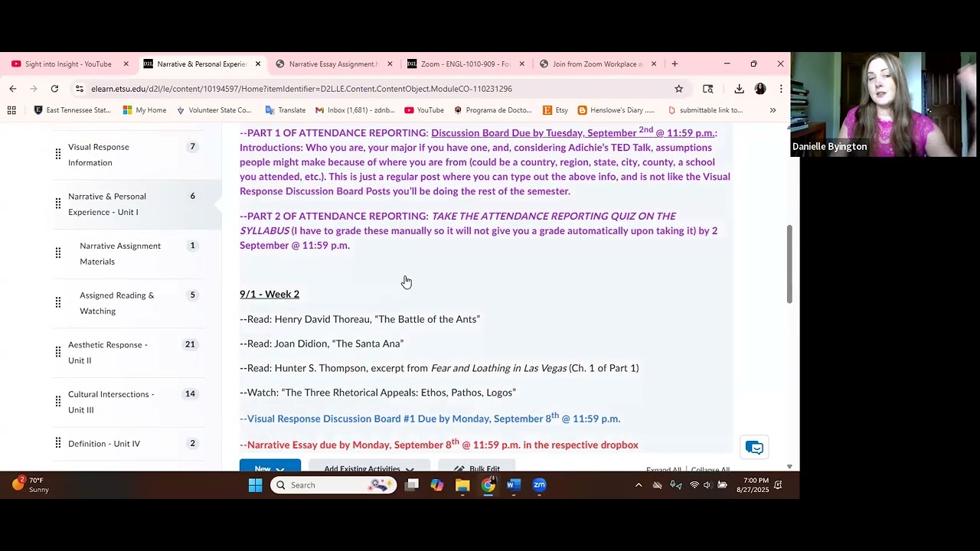Launch Copilot from the taskbar
Screen dimensions: 980x551
[x=437, y=485]
